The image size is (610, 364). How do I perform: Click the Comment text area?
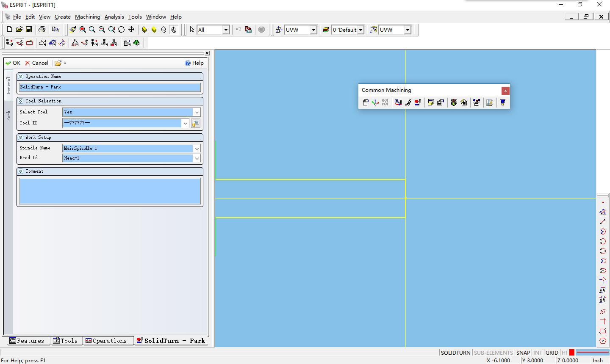pyautogui.click(x=110, y=191)
